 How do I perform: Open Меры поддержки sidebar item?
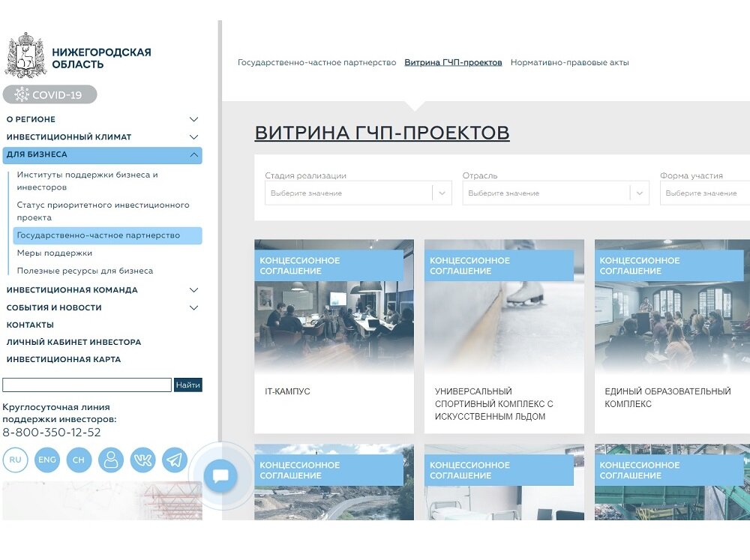point(55,253)
